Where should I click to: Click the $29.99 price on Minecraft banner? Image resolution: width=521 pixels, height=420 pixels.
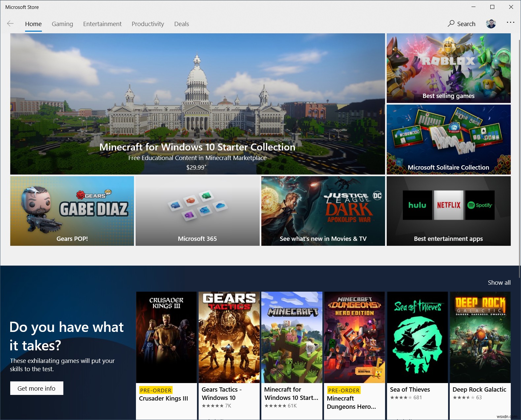click(196, 167)
